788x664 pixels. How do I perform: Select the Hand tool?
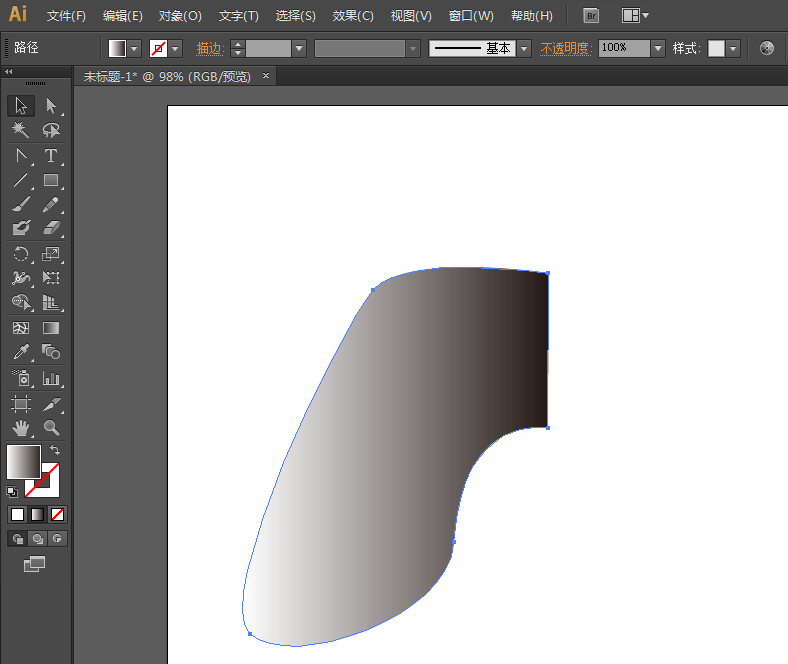pos(21,428)
